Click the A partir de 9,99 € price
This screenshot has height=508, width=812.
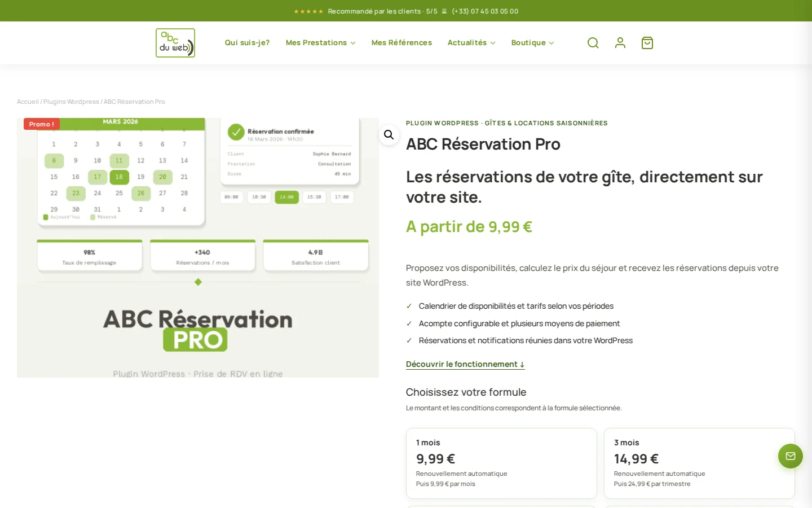[469, 227]
